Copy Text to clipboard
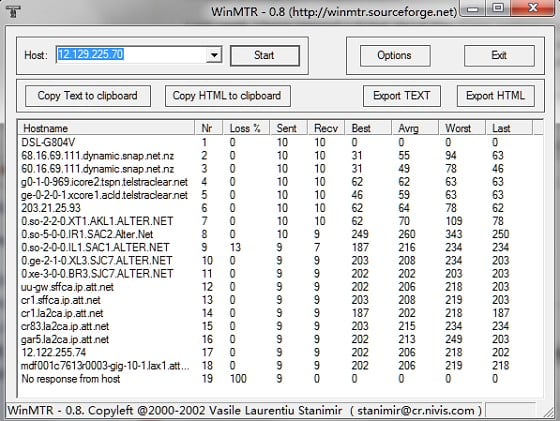The image size is (560, 421). click(x=88, y=96)
